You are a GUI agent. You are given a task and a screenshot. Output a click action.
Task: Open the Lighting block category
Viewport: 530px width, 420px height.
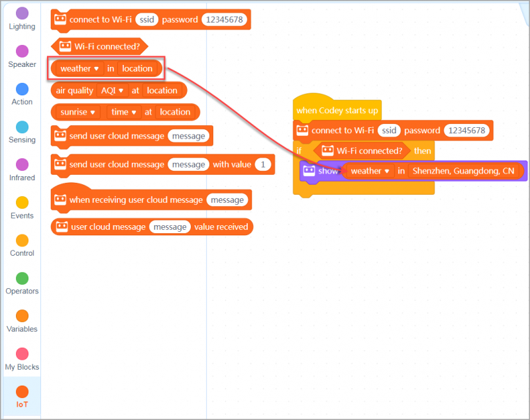pyautogui.click(x=22, y=19)
